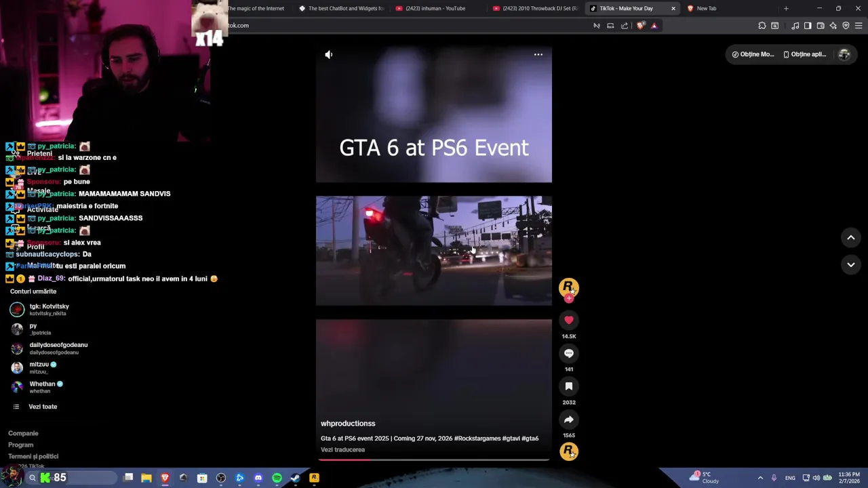868x488 pixels.
Task: Mute the TikTok video sound
Action: point(329,55)
